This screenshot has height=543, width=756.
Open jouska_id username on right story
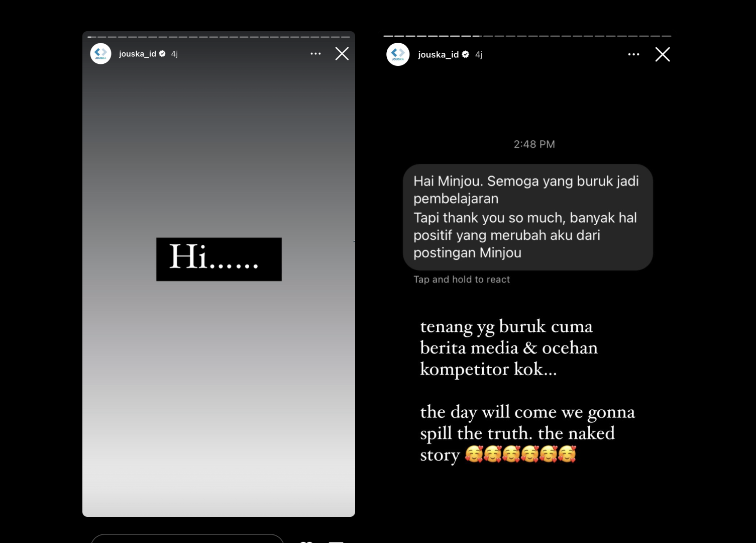click(438, 54)
